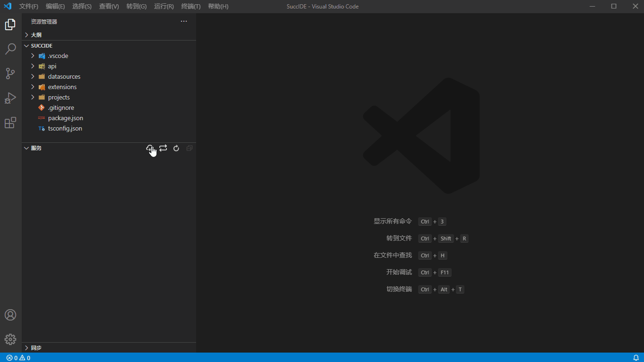Click the F11 key label

click(x=445, y=272)
